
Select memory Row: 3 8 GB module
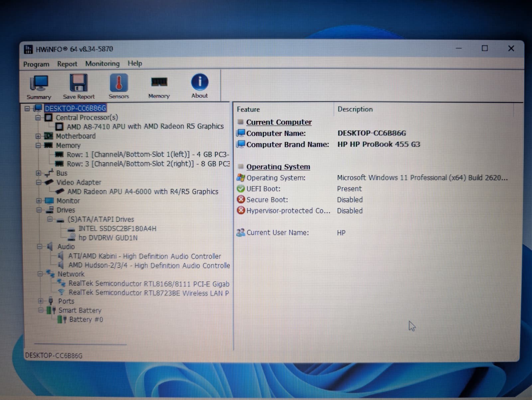148,164
